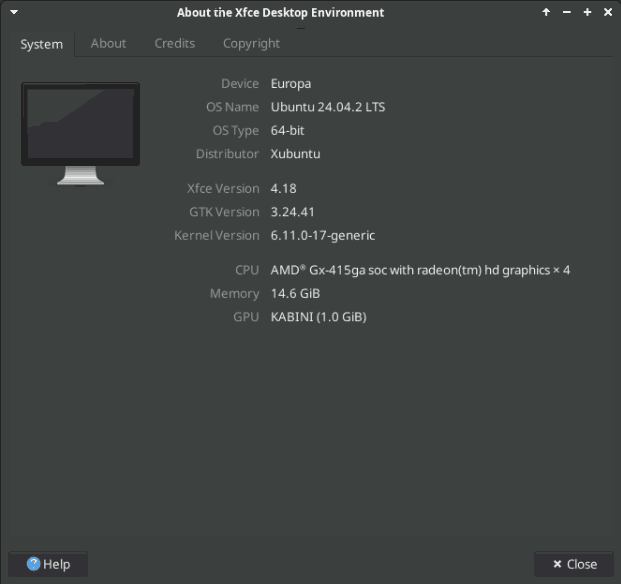Close the window via title bar X
The image size is (621, 584).
click(x=608, y=12)
